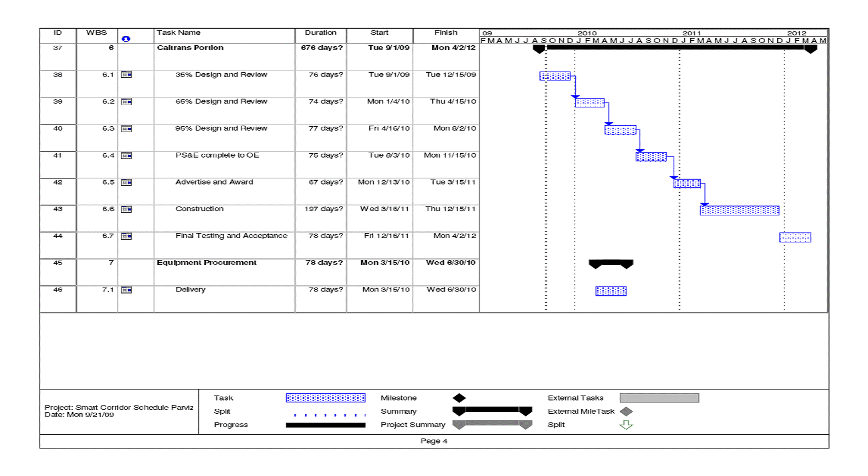Click the note icon for PS&E complete to OE
The width and height of the screenshot is (868, 476).
click(x=127, y=155)
